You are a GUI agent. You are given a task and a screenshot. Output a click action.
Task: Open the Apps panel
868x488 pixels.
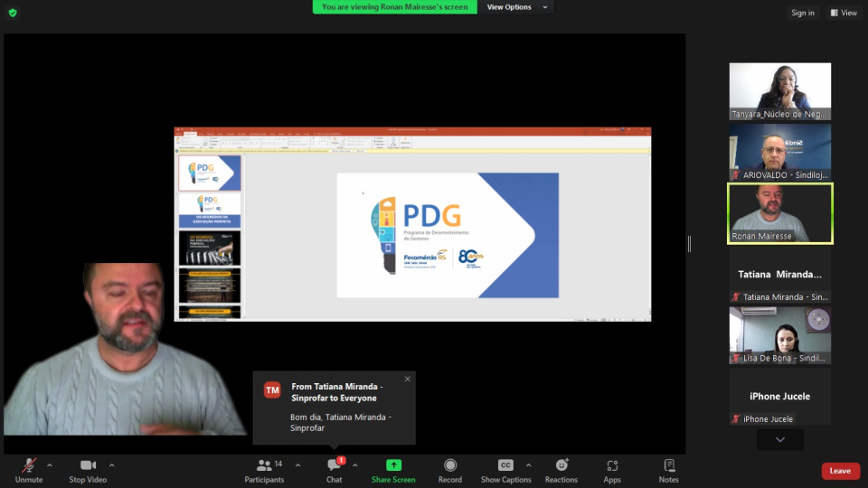click(x=612, y=469)
